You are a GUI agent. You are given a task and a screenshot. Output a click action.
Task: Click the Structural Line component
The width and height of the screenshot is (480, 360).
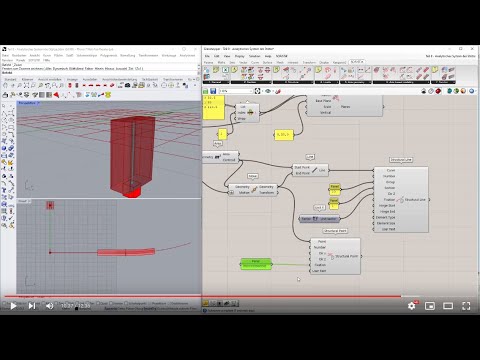[x=401, y=200]
